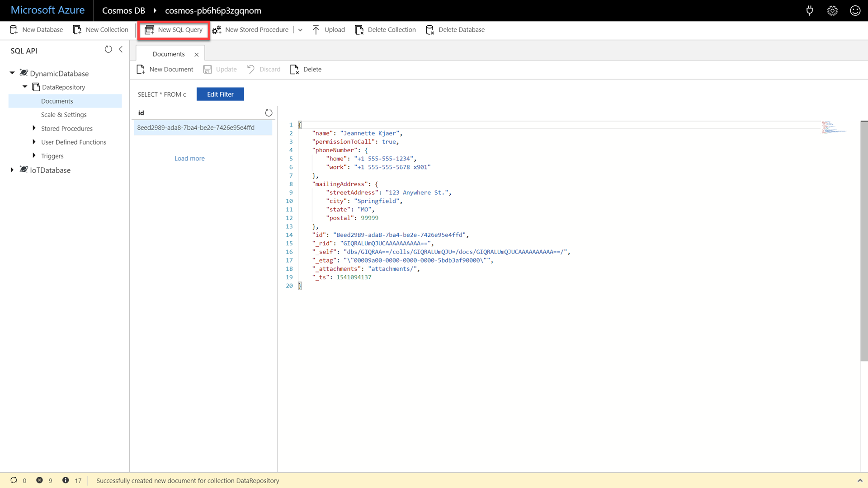Click the JSON editor vertical scrollbar
The image size is (868, 488).
864,241
